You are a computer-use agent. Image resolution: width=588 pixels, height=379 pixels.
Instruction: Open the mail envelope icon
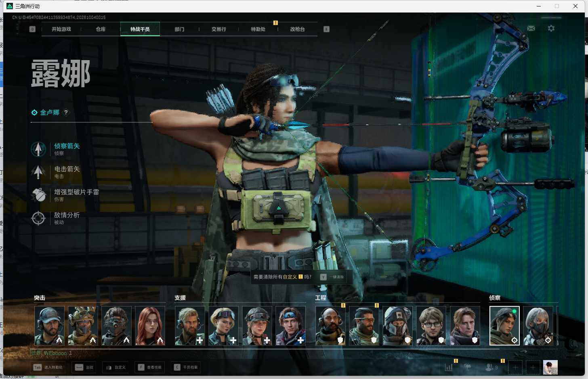[x=531, y=28]
